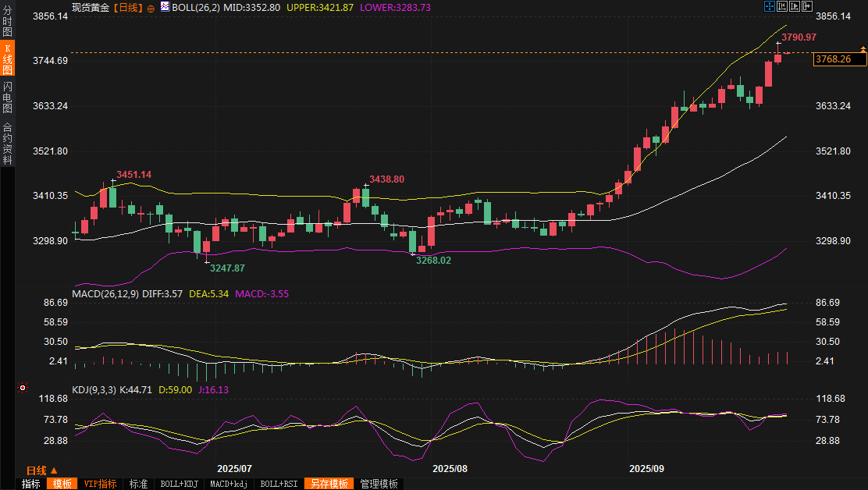Viewport: 868px width, 490px height.
Task: Click the jump-to-start chart navigation icon
Action: pos(782,6)
